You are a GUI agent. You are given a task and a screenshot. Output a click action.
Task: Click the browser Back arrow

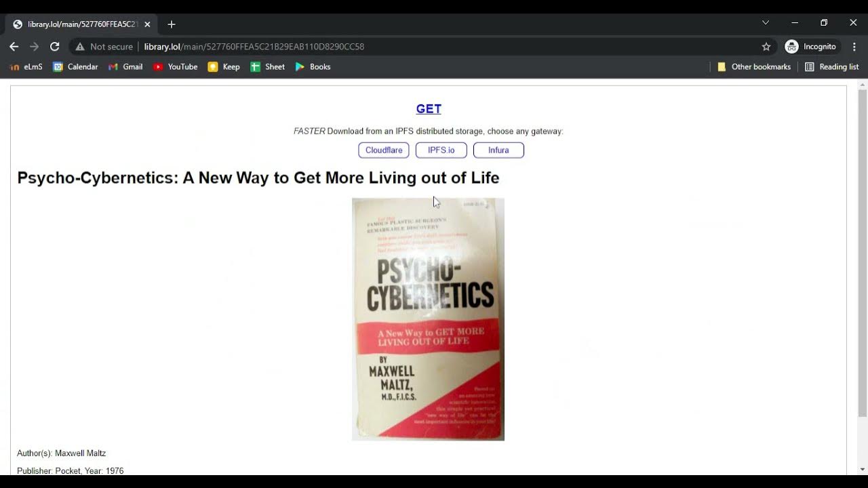click(x=14, y=47)
